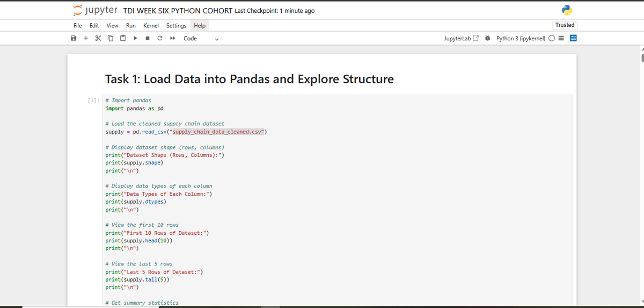Click the Trusted notebook button

[565, 25]
